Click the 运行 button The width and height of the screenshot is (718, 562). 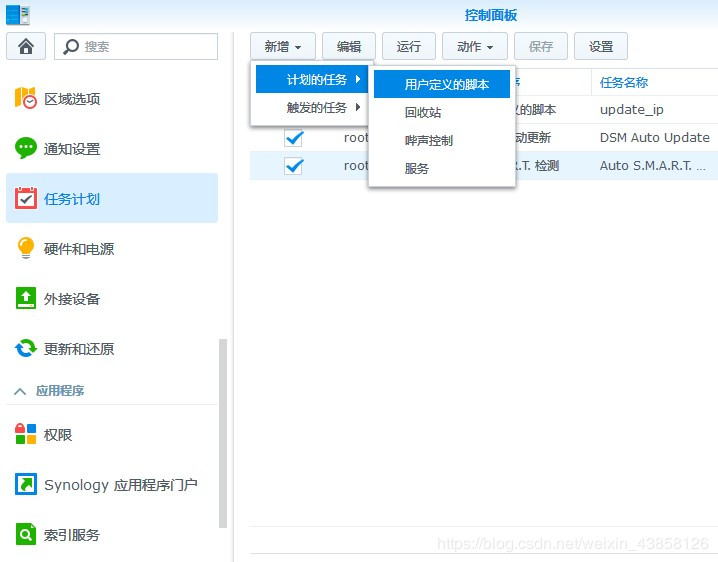click(x=409, y=46)
